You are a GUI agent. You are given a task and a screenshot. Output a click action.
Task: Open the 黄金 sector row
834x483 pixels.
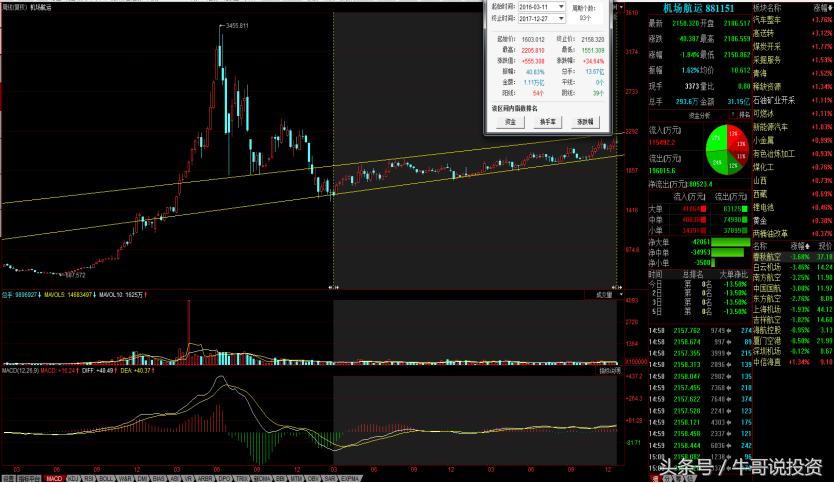pyautogui.click(x=793, y=220)
